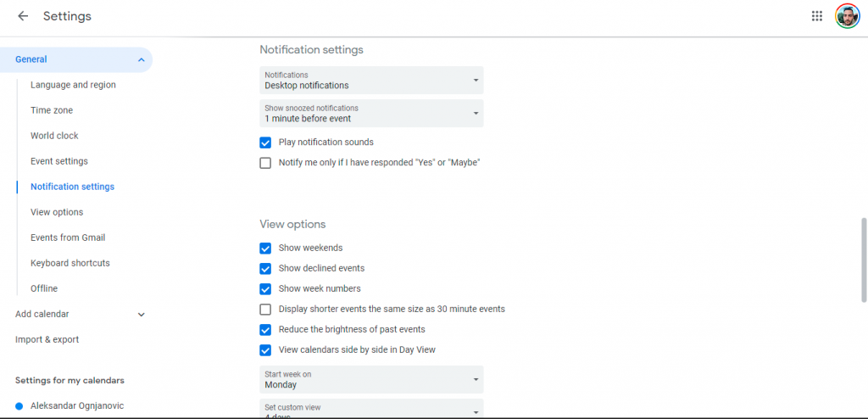The image size is (868, 419).
Task: Open the Start week on dropdown
Action: tap(371, 380)
